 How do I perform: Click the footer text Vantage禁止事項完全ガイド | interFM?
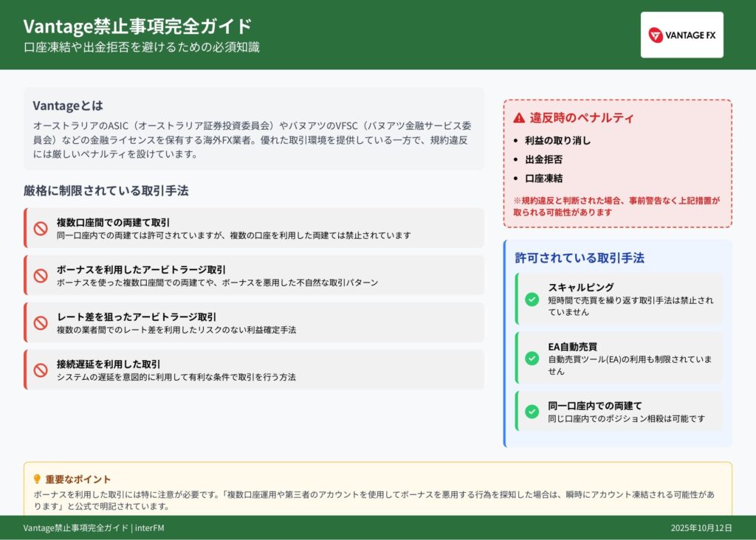click(82, 528)
